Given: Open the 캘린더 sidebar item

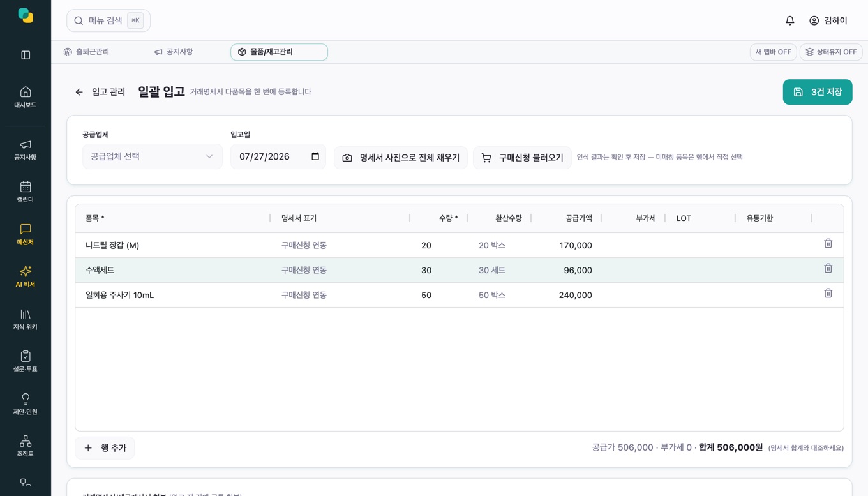Looking at the screenshot, I should tap(26, 192).
